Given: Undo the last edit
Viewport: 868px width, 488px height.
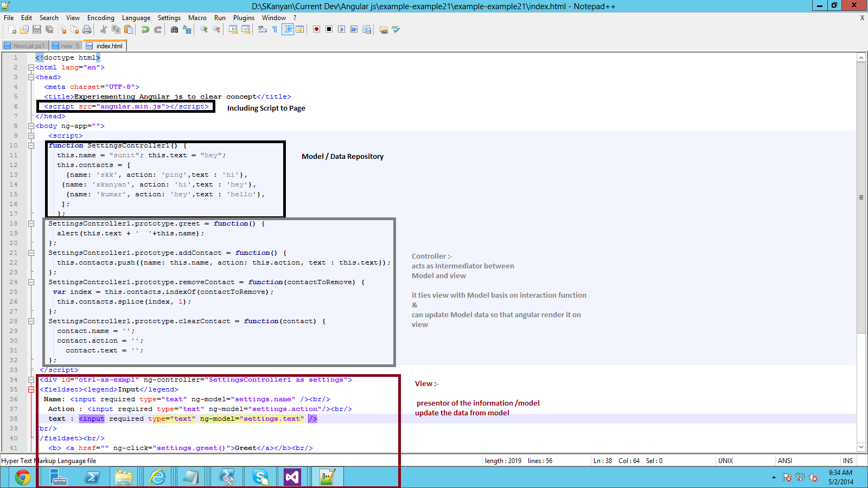Looking at the screenshot, I should [145, 30].
